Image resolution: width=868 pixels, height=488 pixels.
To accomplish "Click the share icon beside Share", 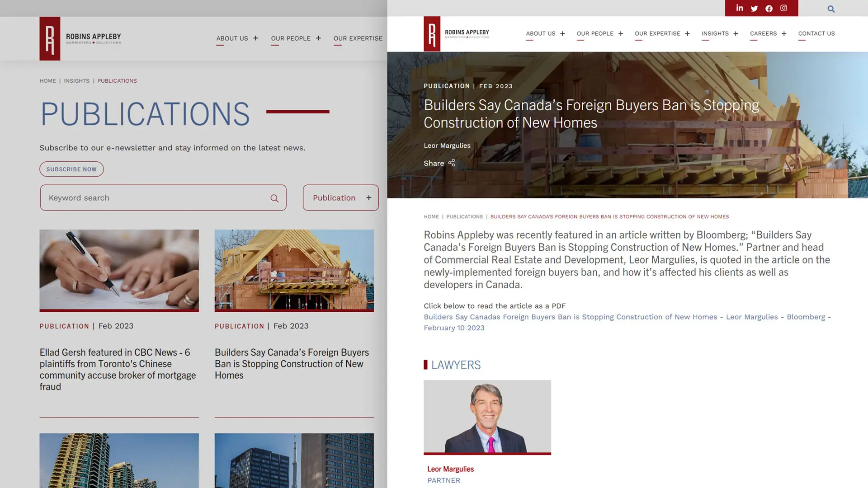I will point(452,163).
